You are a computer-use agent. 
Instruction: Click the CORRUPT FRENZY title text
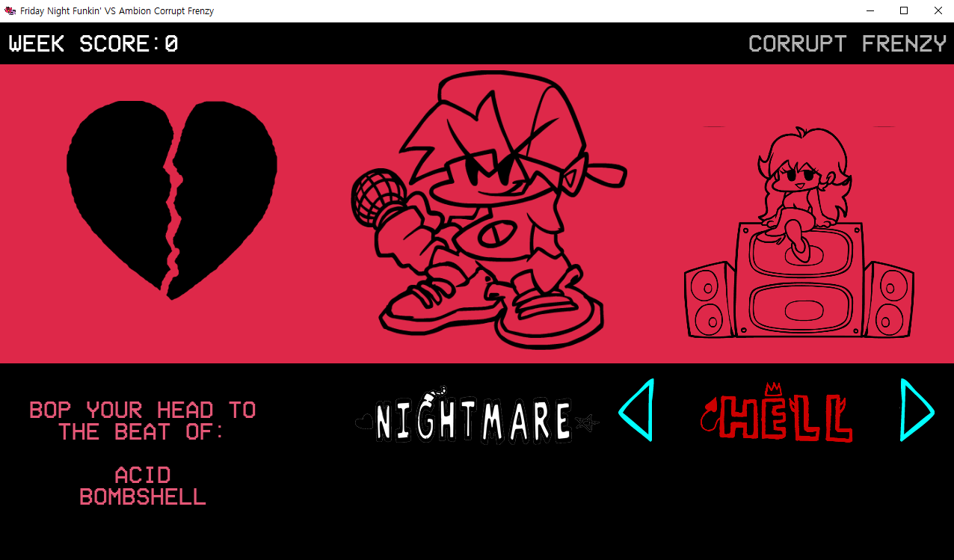(848, 43)
